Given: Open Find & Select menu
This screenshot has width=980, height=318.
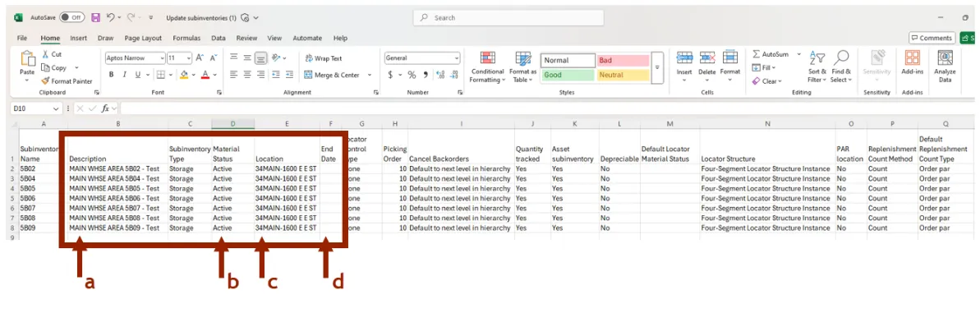Looking at the screenshot, I should pyautogui.click(x=840, y=67).
